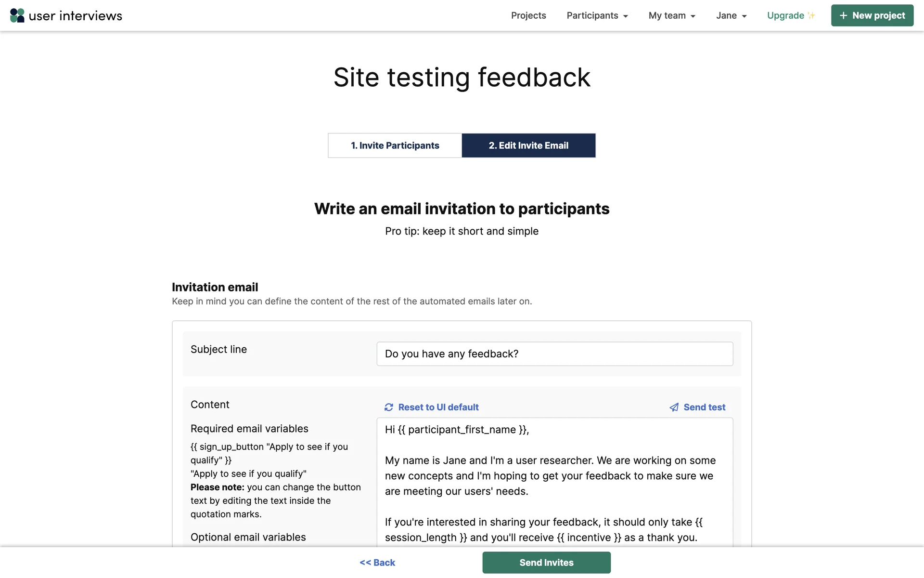
Task: Go to the Projects page
Action: 528,15
